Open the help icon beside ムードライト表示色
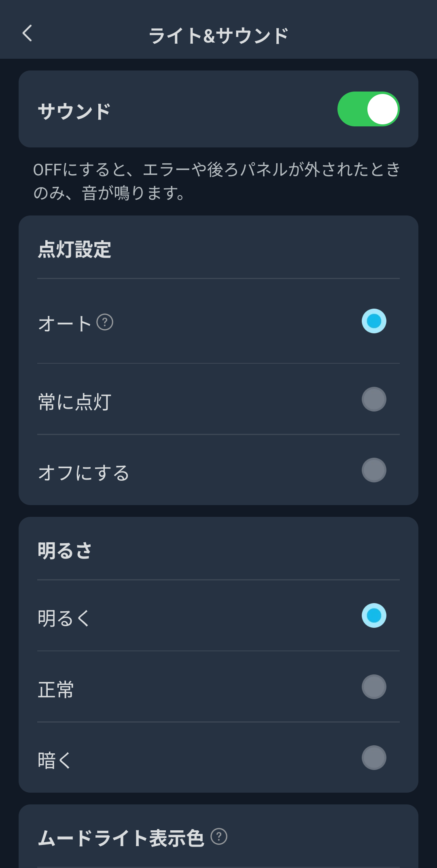The image size is (437, 868). 219,836
